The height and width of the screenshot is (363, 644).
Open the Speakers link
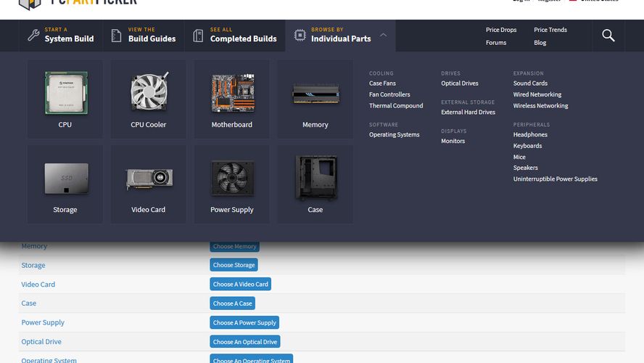pyautogui.click(x=525, y=168)
